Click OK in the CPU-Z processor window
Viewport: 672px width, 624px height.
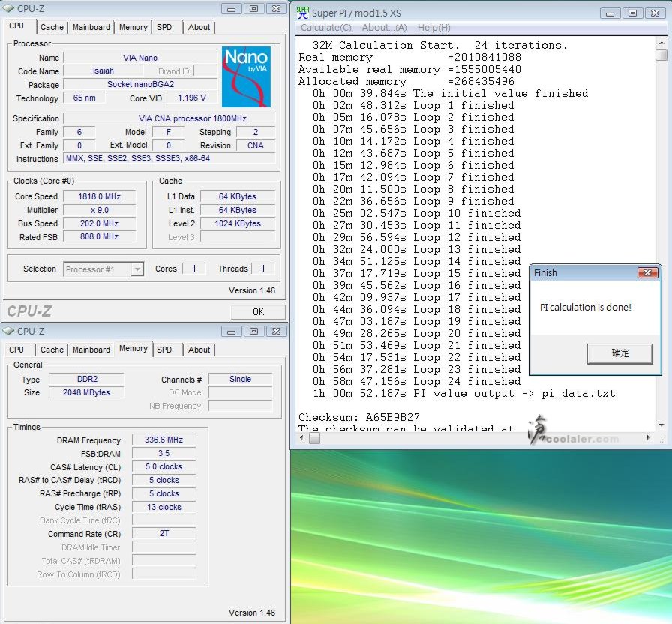point(258,311)
